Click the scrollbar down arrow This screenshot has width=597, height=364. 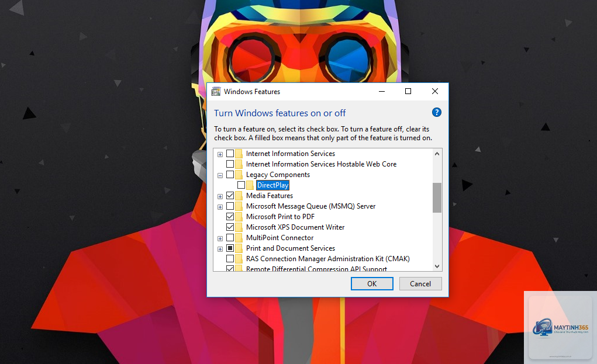(437, 266)
